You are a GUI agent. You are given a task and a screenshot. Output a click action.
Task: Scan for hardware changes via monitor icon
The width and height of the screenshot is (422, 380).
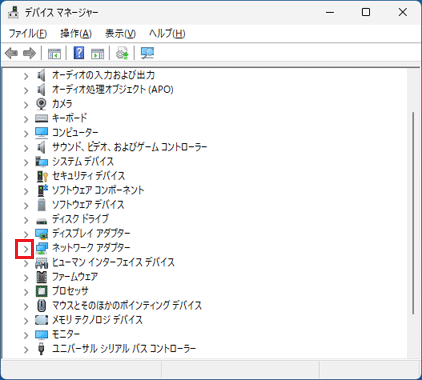coord(147,53)
